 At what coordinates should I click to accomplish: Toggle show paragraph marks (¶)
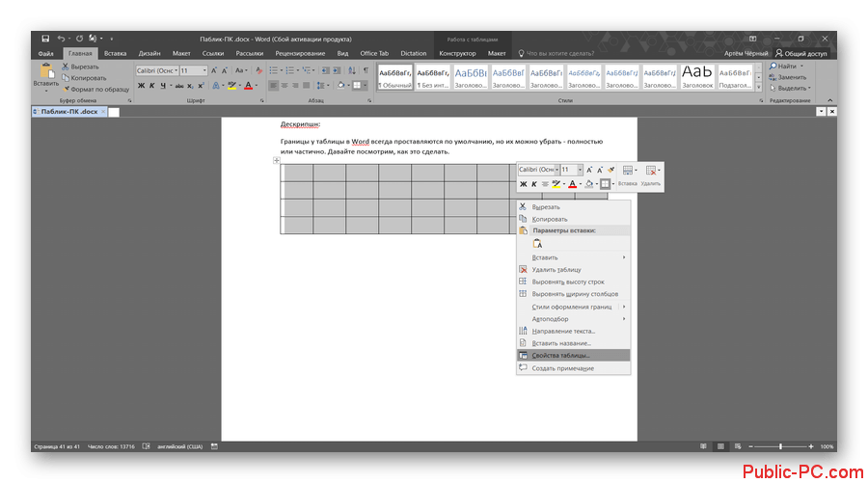point(366,70)
